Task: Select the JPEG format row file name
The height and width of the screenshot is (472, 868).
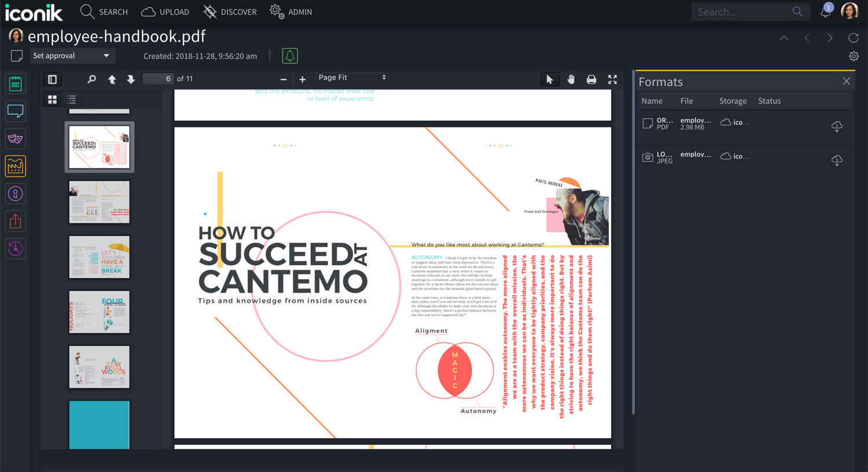Action: pyautogui.click(x=696, y=154)
